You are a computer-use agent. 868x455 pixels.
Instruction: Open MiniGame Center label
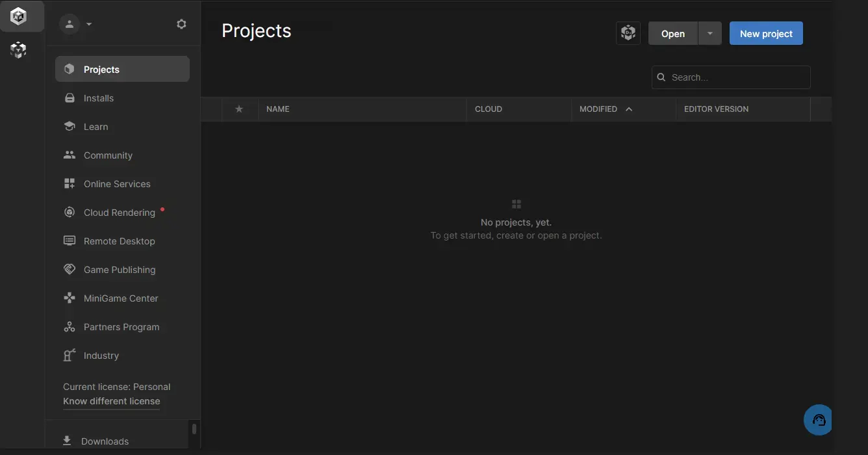click(x=121, y=298)
